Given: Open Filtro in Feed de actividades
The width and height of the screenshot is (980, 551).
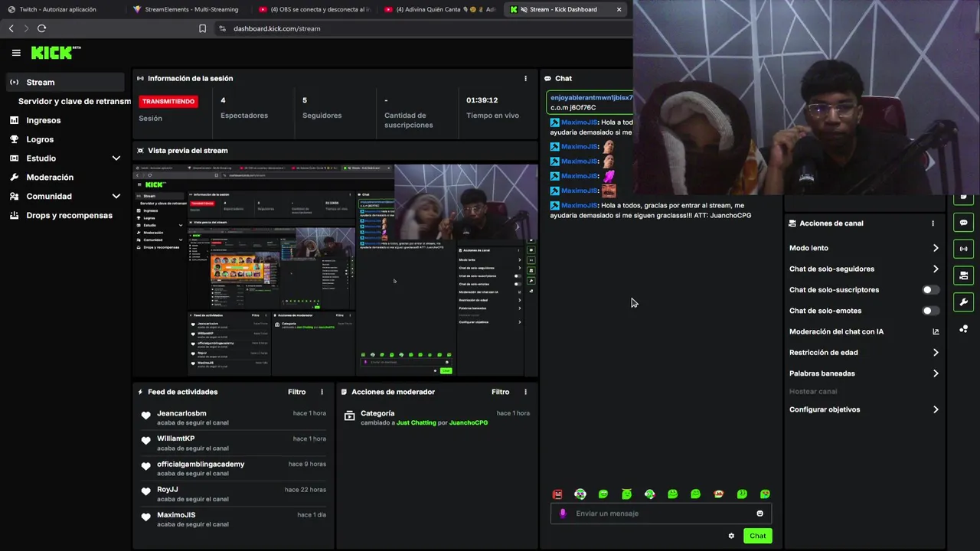Looking at the screenshot, I should 297,392.
